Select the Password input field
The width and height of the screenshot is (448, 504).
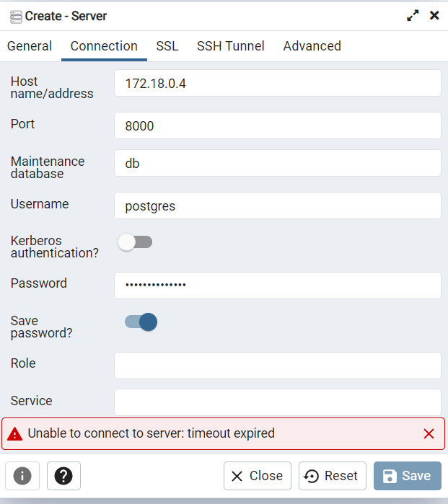pyautogui.click(x=277, y=285)
